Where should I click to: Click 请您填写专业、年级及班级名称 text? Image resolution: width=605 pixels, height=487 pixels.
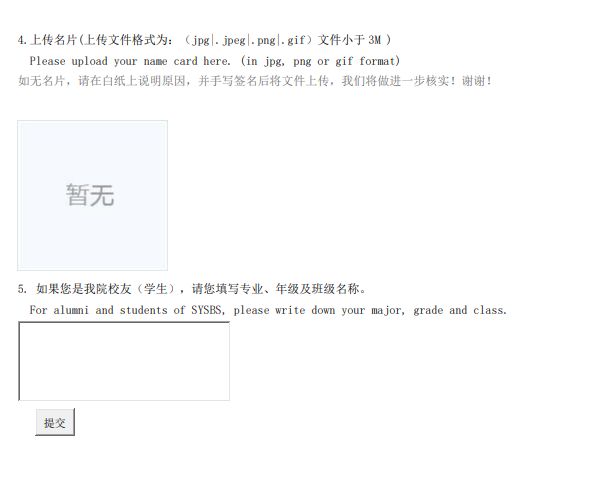point(275,289)
